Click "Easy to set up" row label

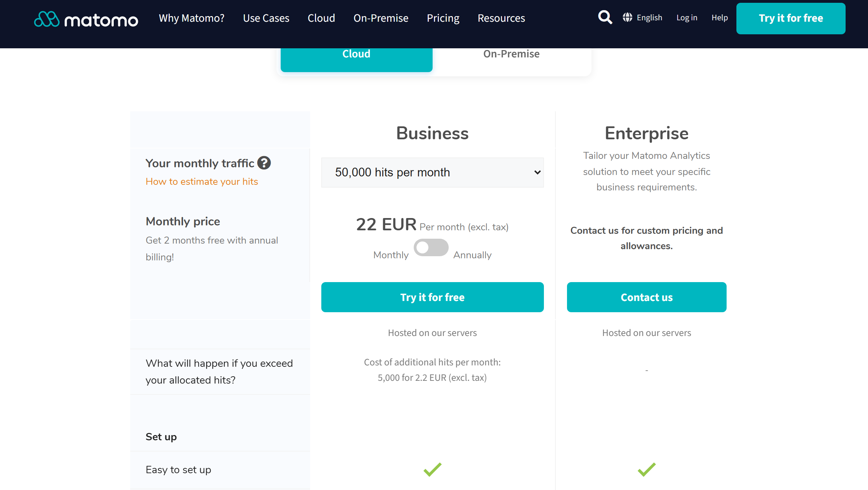(178, 470)
